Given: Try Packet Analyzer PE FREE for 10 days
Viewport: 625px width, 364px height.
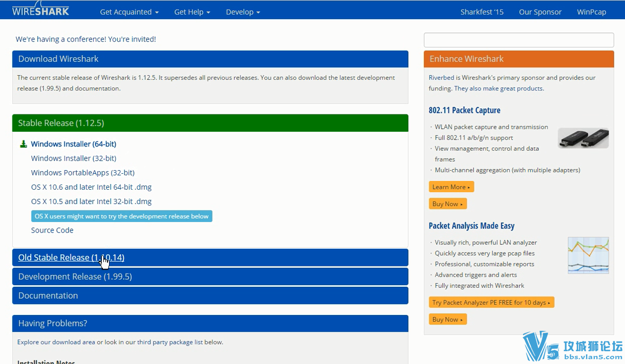Looking at the screenshot, I should [491, 303].
